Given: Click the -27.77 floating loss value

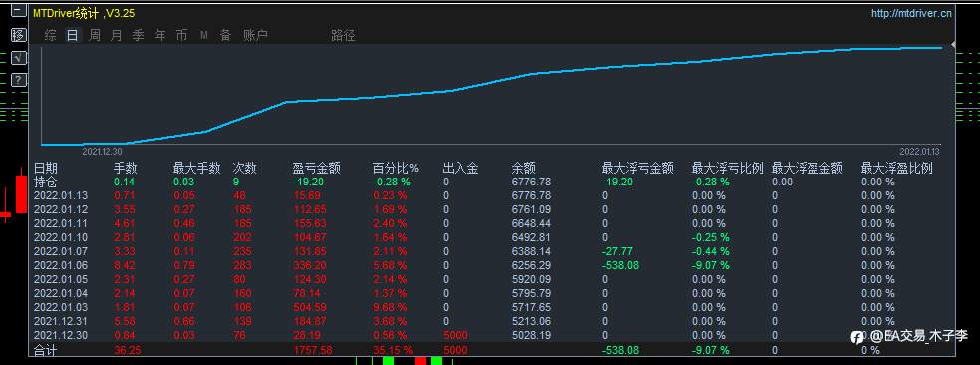Looking at the screenshot, I should pyautogui.click(x=617, y=252).
